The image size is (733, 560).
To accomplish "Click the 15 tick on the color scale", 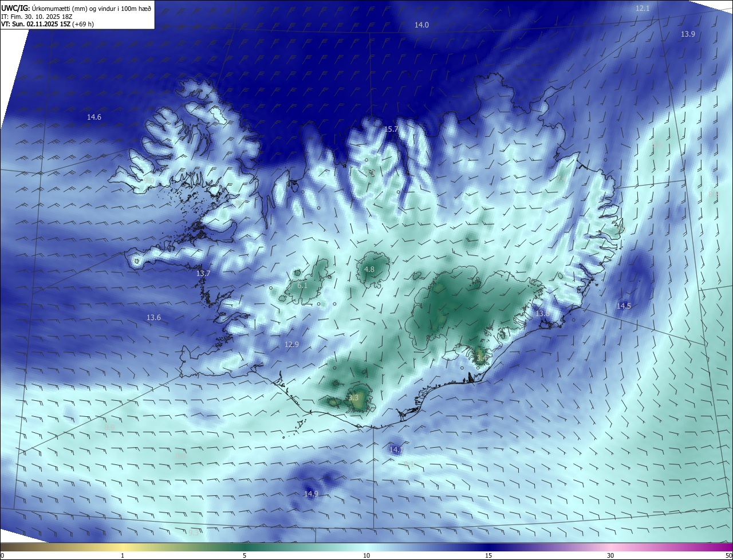I will coord(488,556).
